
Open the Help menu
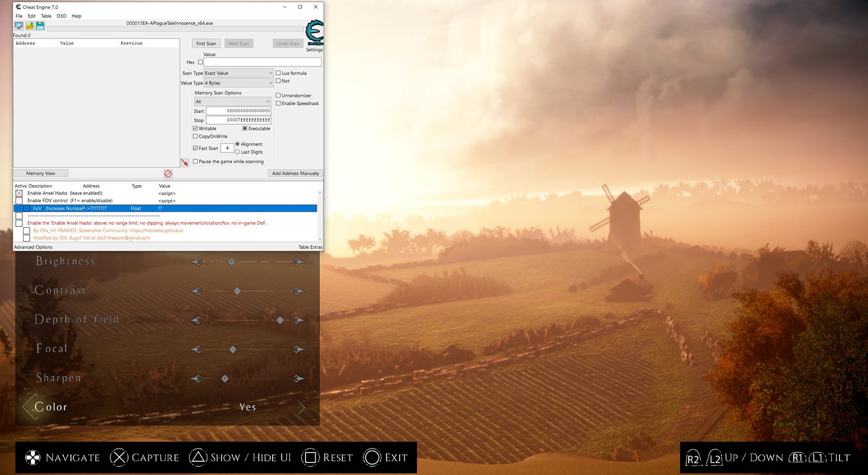[x=76, y=16]
